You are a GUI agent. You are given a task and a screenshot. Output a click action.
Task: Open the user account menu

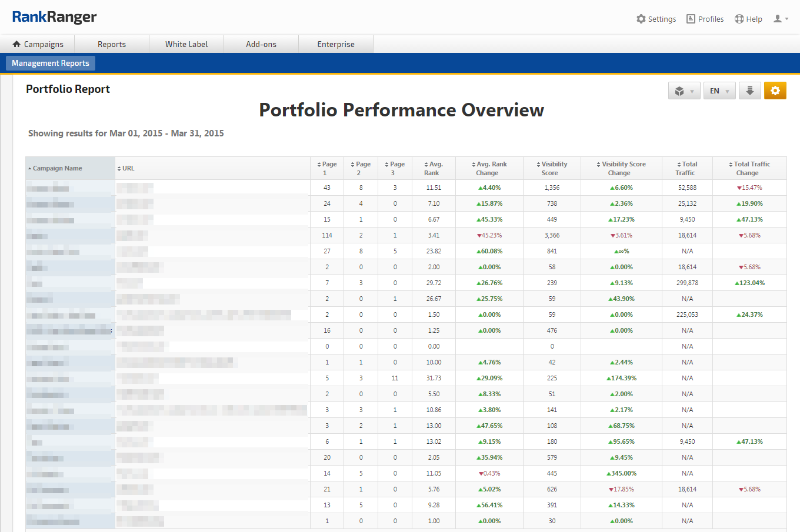coord(781,19)
